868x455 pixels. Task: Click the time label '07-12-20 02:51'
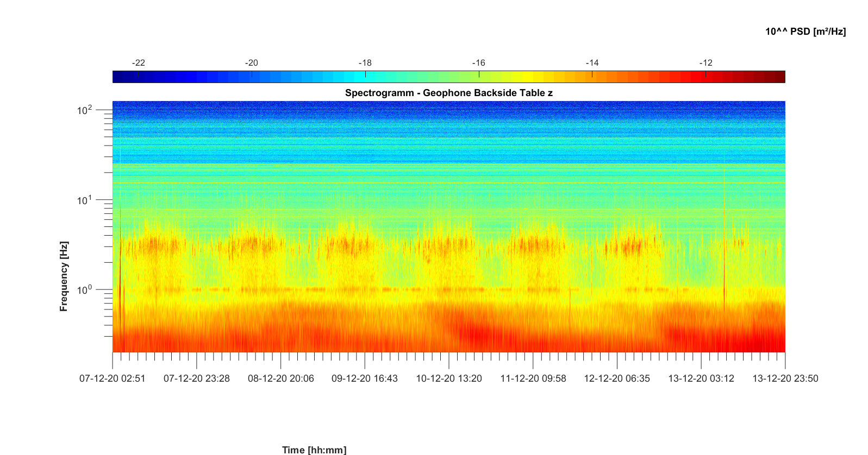(113, 378)
